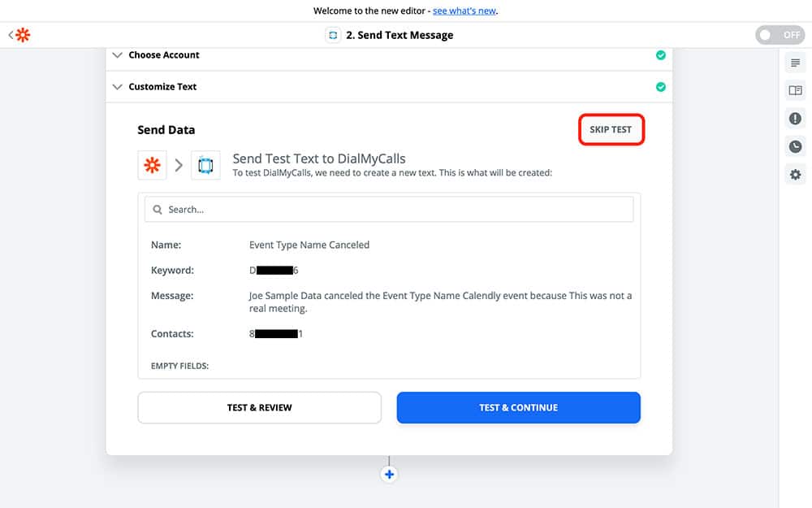The width and height of the screenshot is (812, 508).
Task: Expand the Choose Account section
Action: [x=164, y=55]
